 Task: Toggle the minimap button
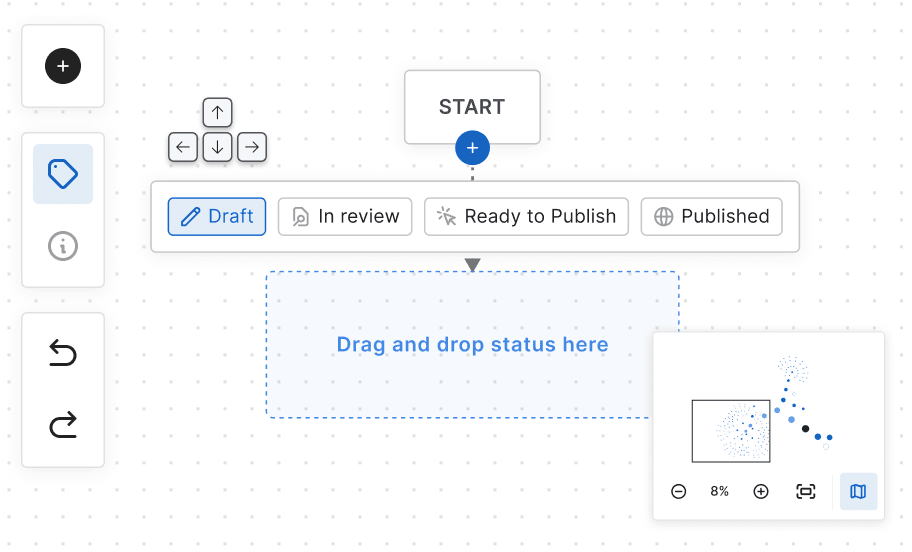click(858, 492)
